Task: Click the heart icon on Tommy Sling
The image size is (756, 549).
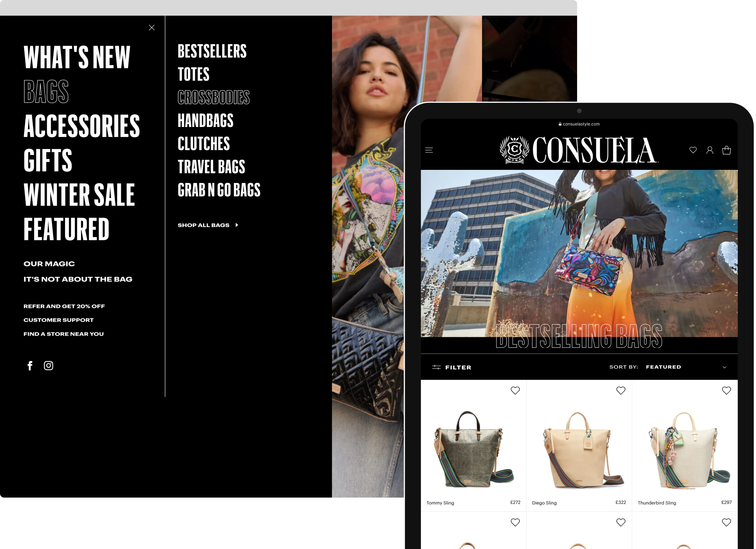Action: tap(515, 390)
